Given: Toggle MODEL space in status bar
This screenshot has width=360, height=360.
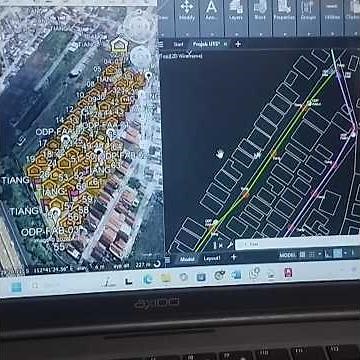Looking at the screenshot, I should point(287,255).
